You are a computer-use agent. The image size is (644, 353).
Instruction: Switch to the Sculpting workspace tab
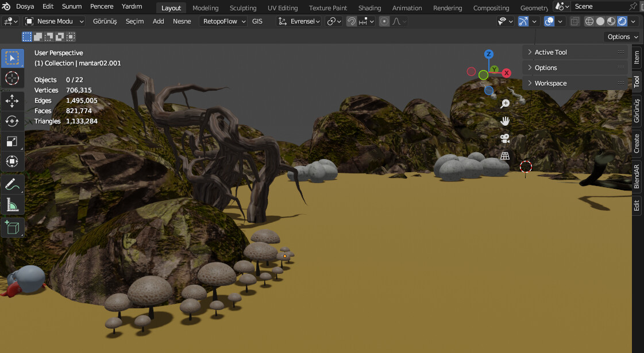pyautogui.click(x=242, y=7)
